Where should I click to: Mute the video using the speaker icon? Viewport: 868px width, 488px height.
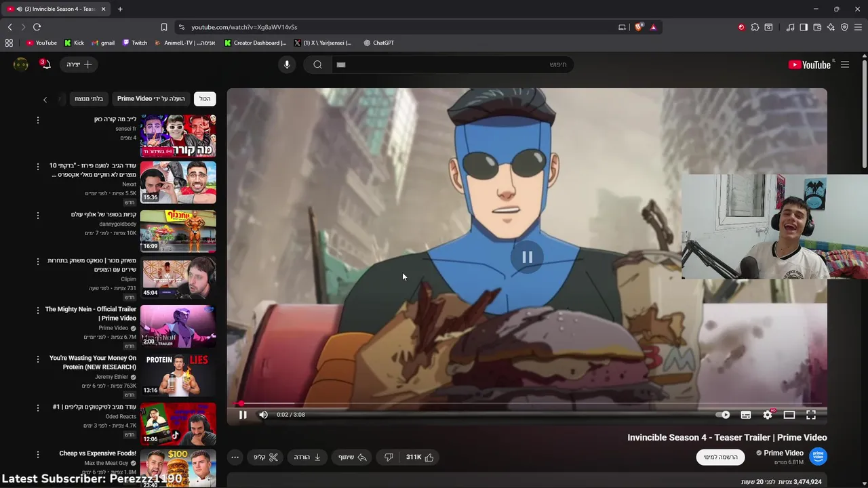[263, 415]
